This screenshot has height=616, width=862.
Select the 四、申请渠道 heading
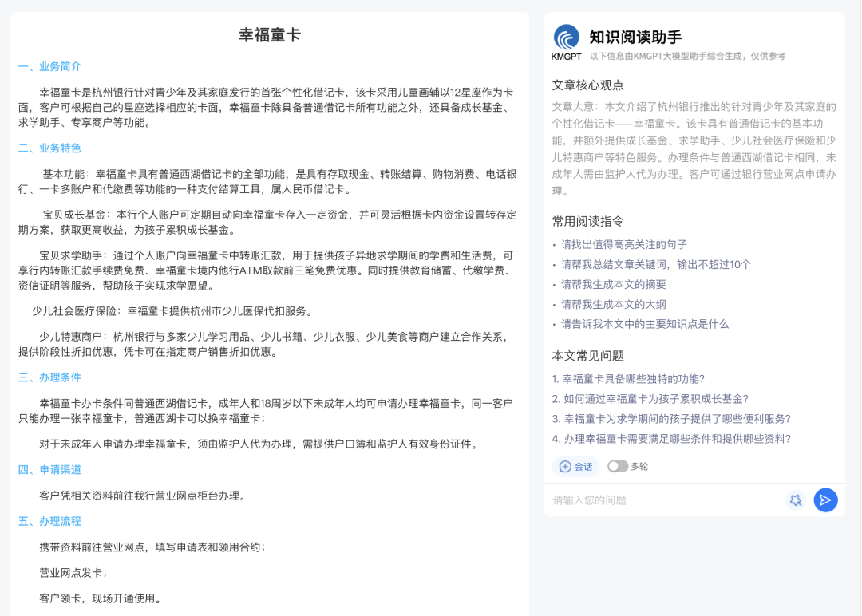(x=49, y=470)
